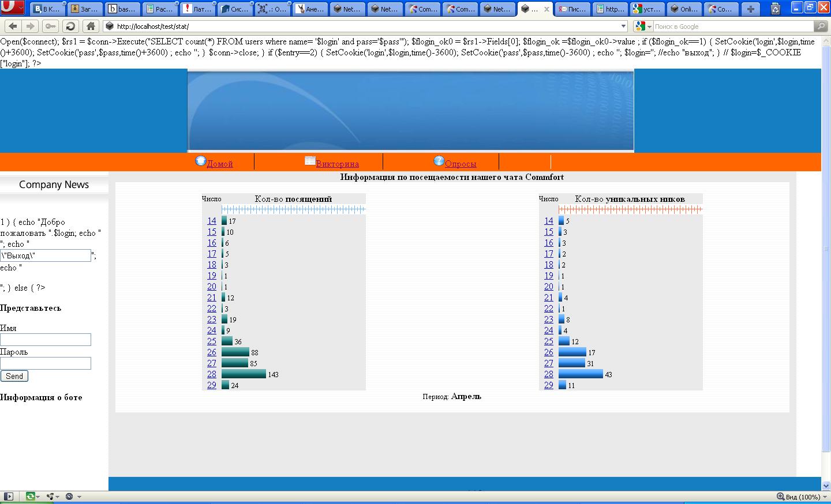831x504 pixels.
Task: Click the Опросы navigation link
Action: pos(460,164)
